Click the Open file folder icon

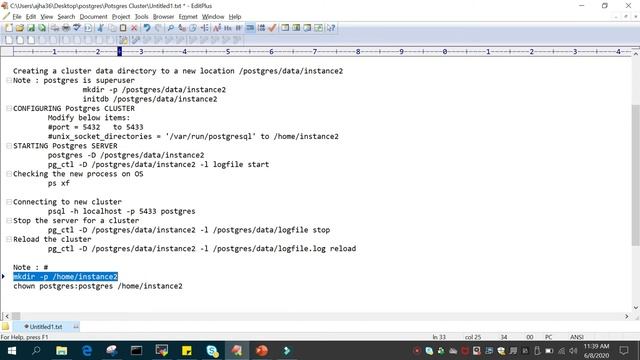(20, 28)
